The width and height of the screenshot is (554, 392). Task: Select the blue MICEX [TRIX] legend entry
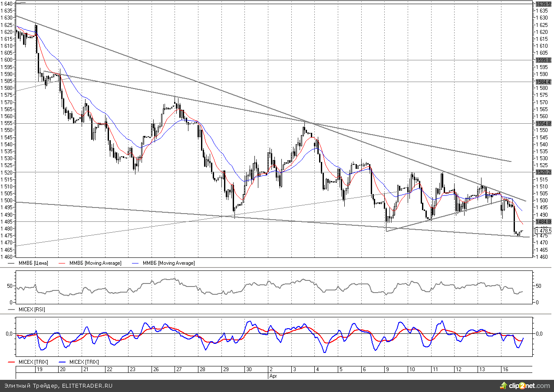pos(84,362)
